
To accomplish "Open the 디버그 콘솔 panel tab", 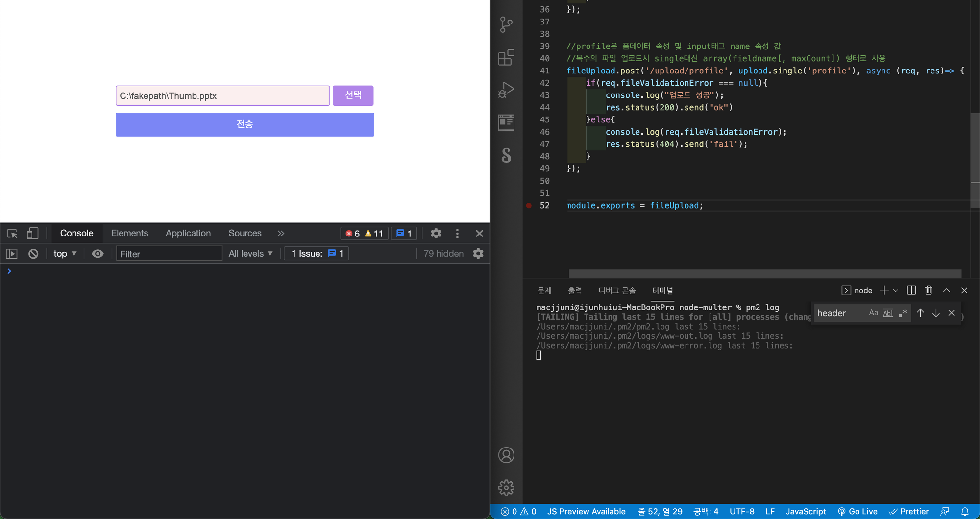I will click(x=617, y=291).
